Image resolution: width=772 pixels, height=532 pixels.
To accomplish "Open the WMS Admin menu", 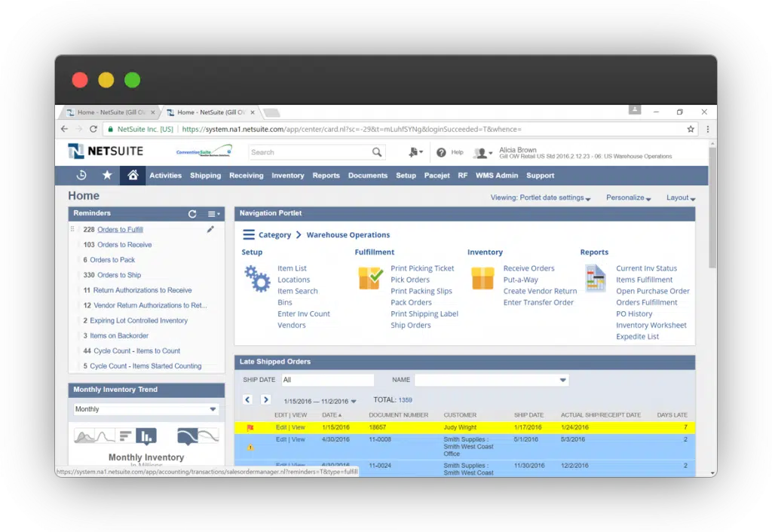I will click(x=497, y=176).
